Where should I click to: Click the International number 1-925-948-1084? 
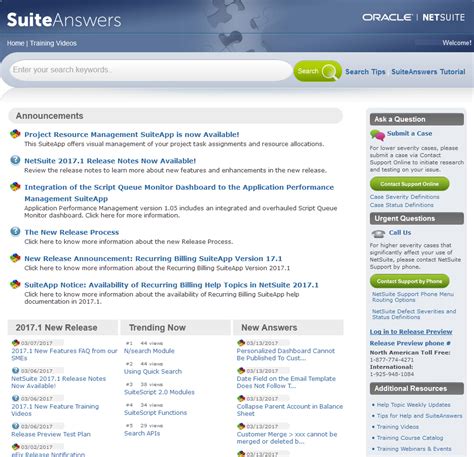pos(392,374)
